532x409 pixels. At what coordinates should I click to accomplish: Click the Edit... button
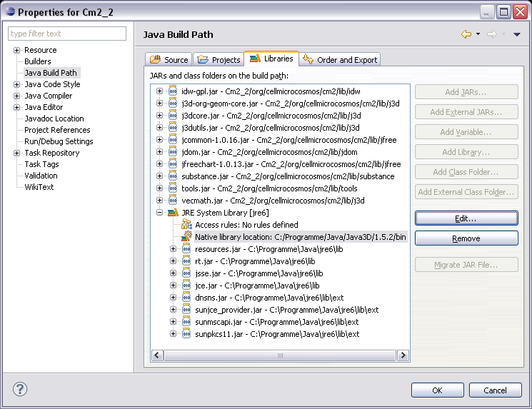coord(466,218)
